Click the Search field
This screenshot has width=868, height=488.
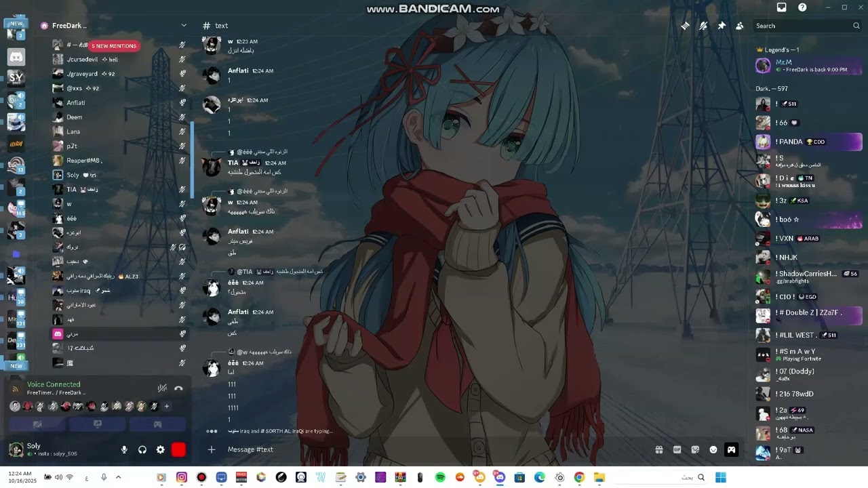(x=808, y=26)
